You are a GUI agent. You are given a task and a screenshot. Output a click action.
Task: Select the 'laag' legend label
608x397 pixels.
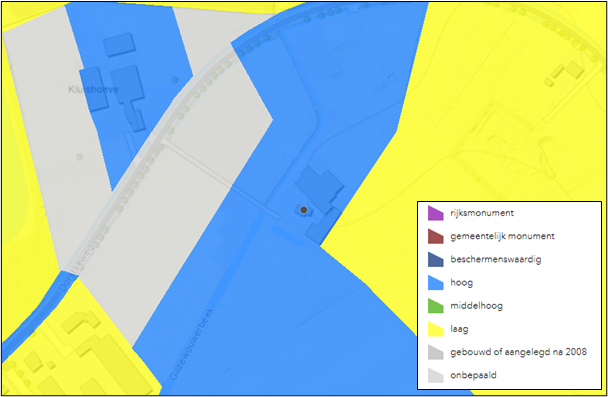tap(459, 329)
